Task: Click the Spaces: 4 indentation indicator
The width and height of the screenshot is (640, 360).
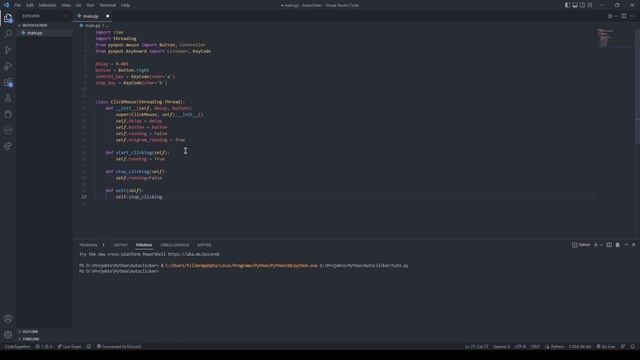Action: [501, 347]
